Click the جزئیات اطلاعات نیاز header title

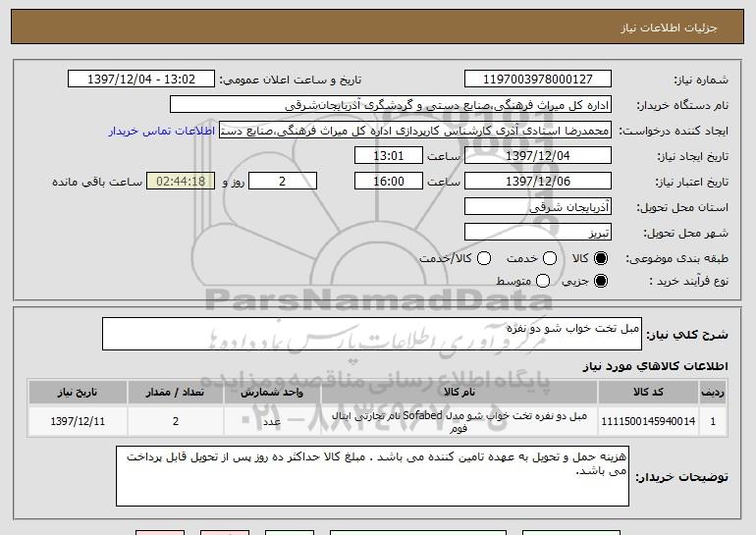point(669,27)
